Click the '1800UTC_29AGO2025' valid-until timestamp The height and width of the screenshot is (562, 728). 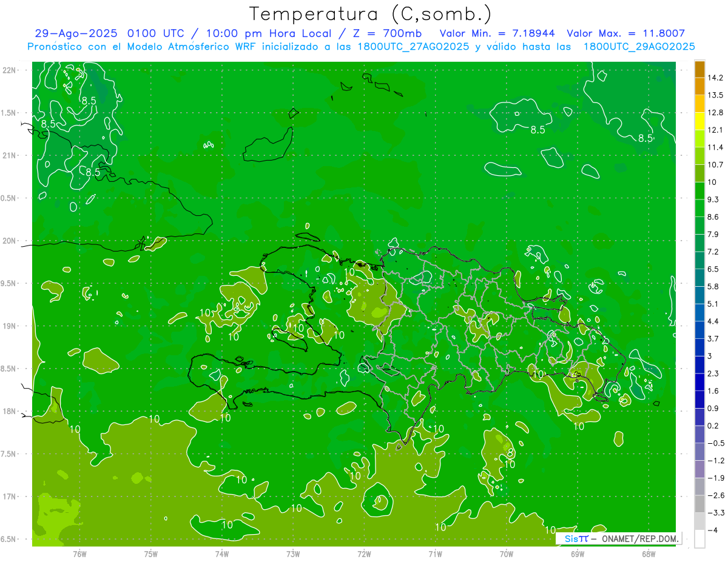[x=639, y=47]
